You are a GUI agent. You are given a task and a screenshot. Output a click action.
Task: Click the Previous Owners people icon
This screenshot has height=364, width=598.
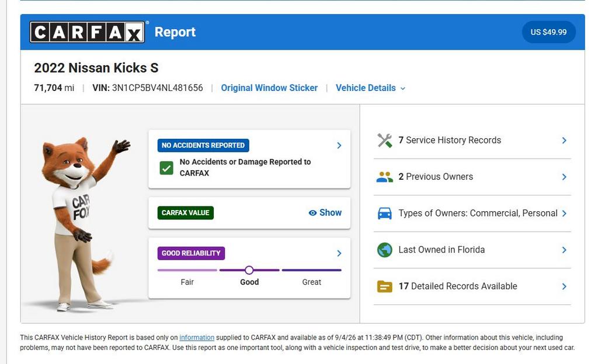(384, 177)
